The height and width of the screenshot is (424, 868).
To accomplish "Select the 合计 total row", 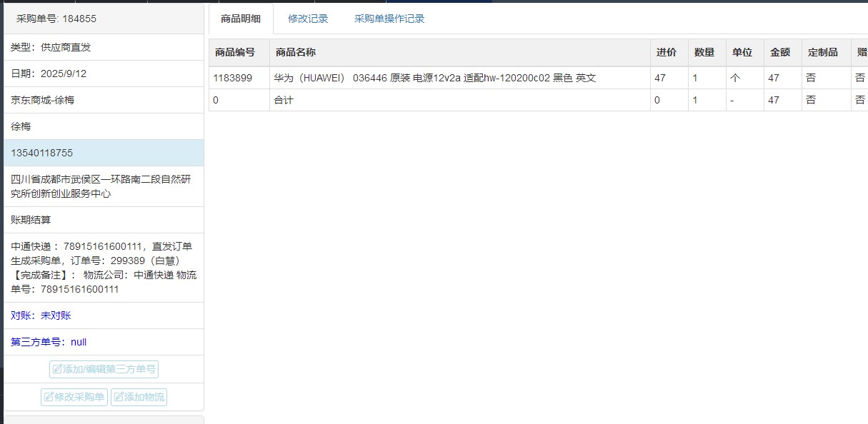I will click(x=284, y=100).
